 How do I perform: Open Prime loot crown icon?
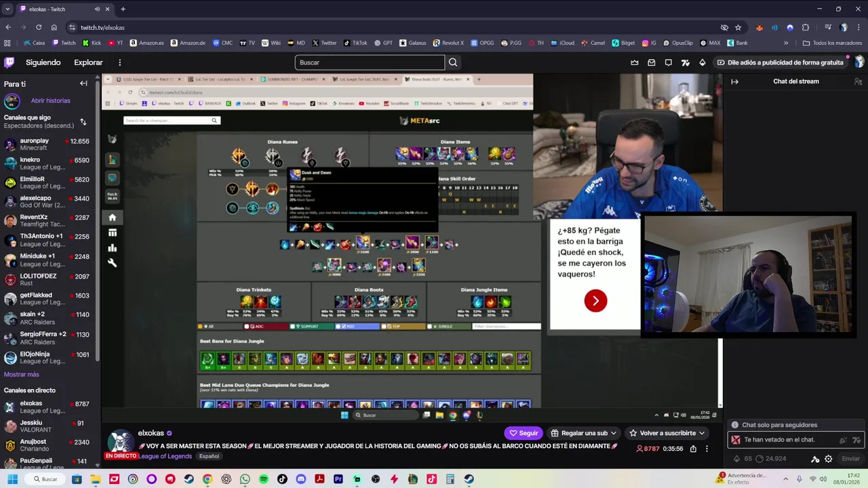pyautogui.click(x=635, y=62)
